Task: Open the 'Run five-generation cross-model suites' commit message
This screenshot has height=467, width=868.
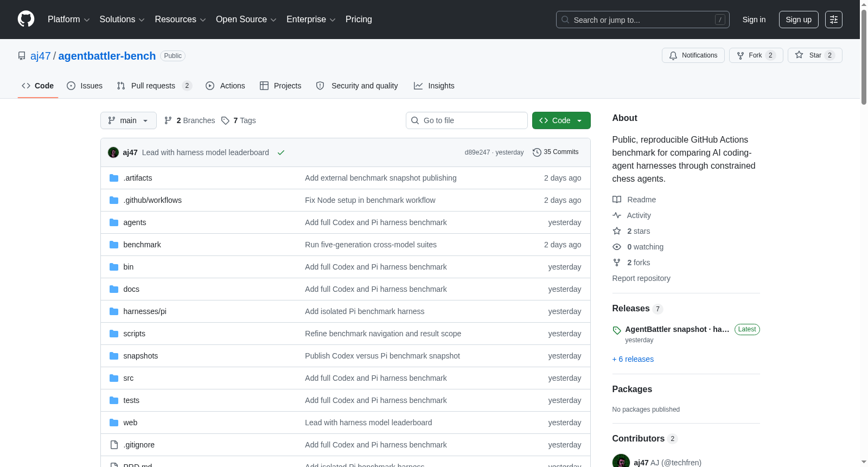Action: tap(371, 245)
